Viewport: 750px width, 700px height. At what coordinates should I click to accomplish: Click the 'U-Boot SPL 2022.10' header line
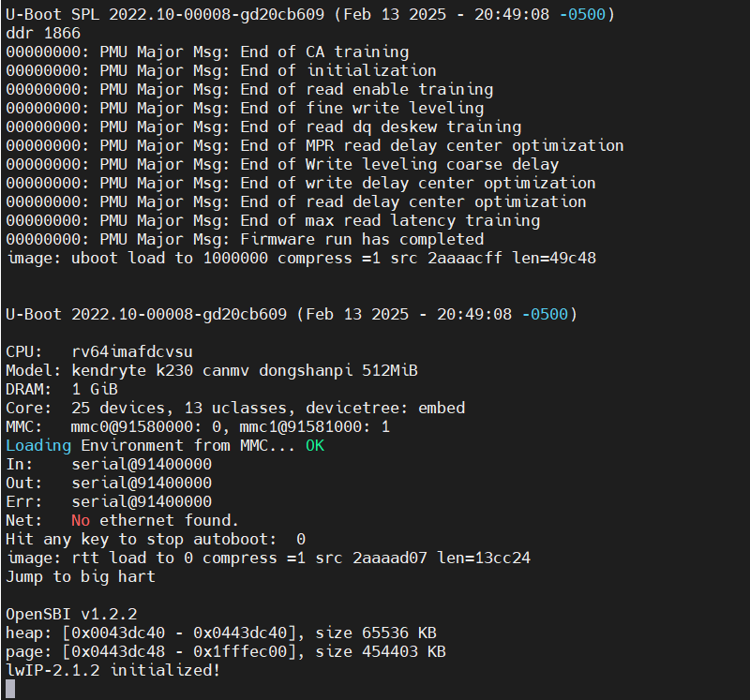pos(310,14)
